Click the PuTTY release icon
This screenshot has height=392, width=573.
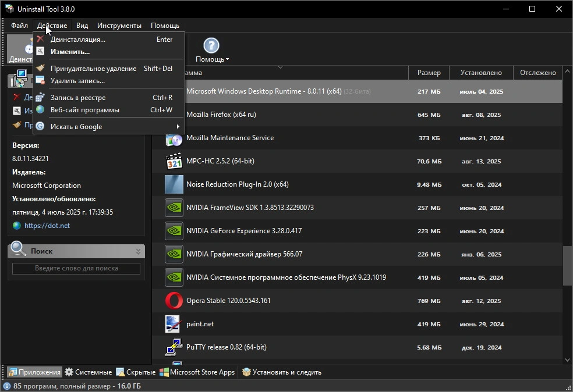[x=174, y=347]
